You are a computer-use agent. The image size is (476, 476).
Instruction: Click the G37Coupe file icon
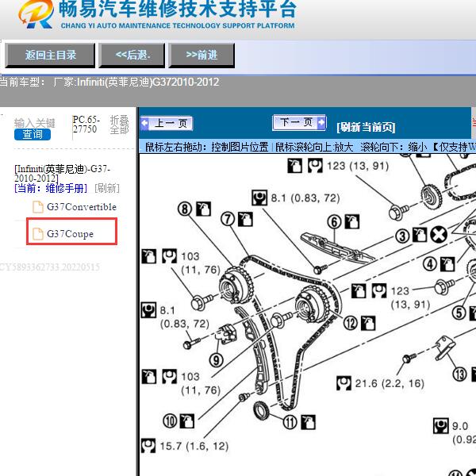(x=38, y=234)
